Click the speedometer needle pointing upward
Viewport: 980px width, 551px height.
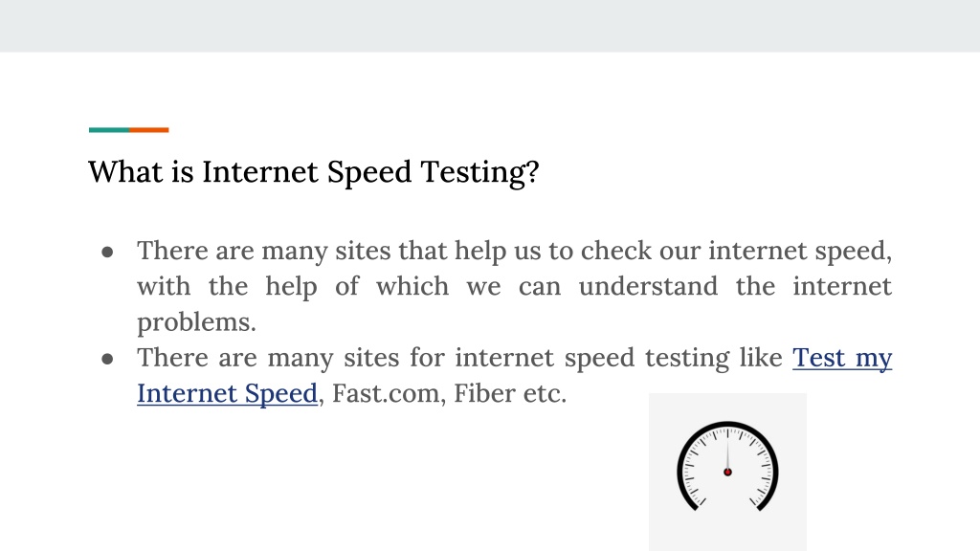pos(727,449)
